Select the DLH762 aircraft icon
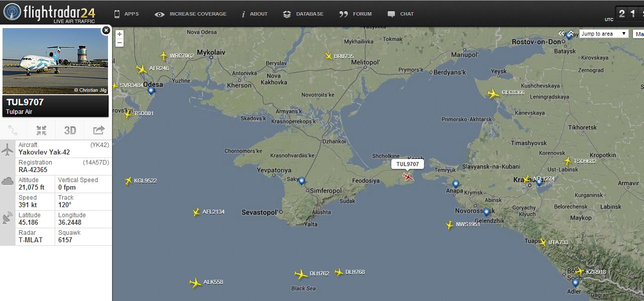This screenshot has width=644, height=301. pos(300,274)
